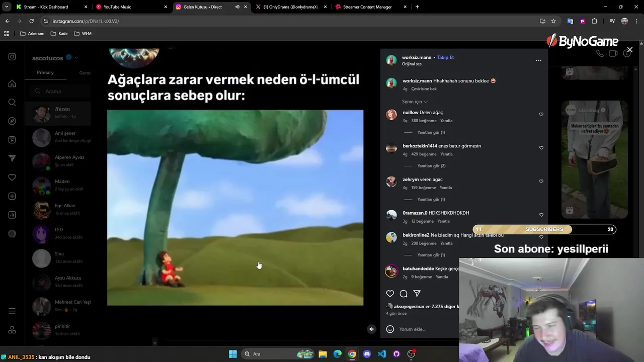Open dashboard chart icon in sidebar
644x362 pixels.
coord(12,215)
